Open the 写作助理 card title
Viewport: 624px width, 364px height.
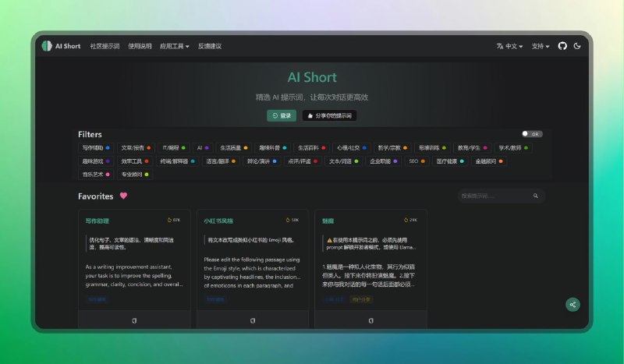coord(97,221)
